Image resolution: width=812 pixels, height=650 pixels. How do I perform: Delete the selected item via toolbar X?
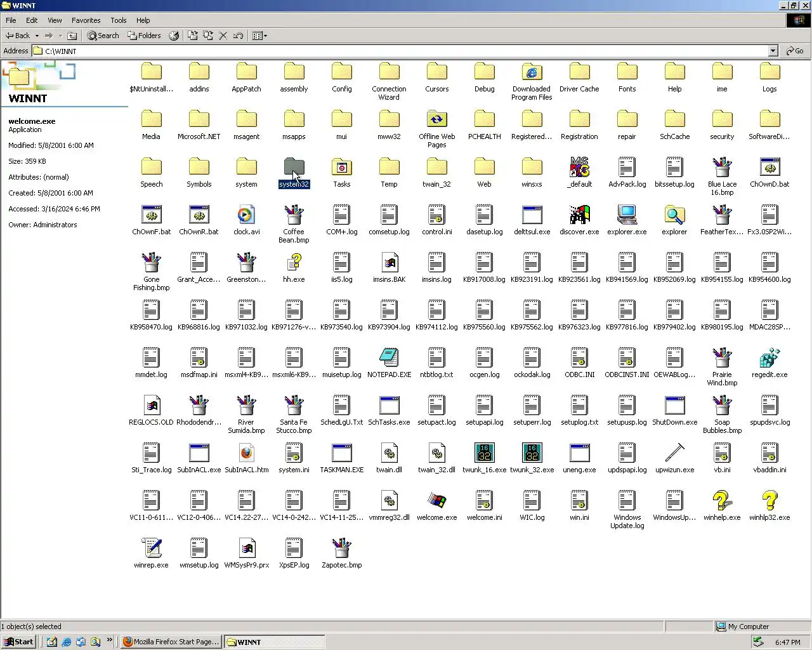tap(223, 36)
